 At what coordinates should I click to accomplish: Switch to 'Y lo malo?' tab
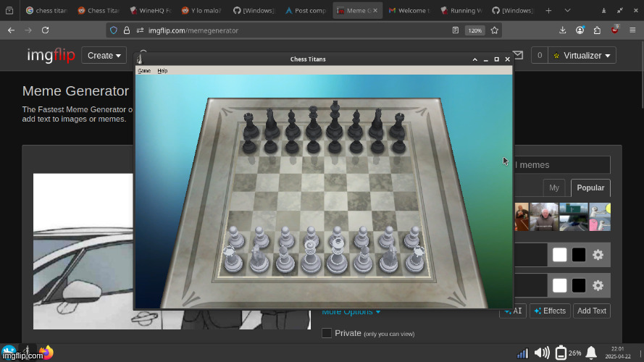202,11
